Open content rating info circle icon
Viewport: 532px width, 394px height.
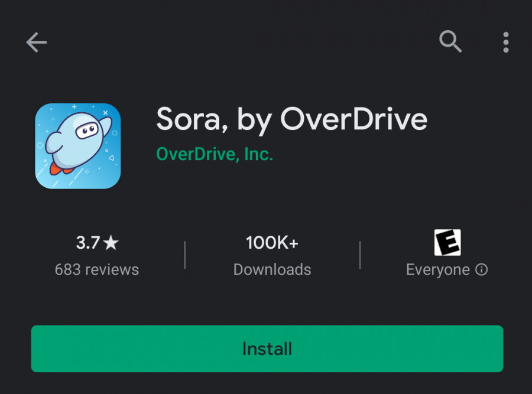[x=482, y=270]
